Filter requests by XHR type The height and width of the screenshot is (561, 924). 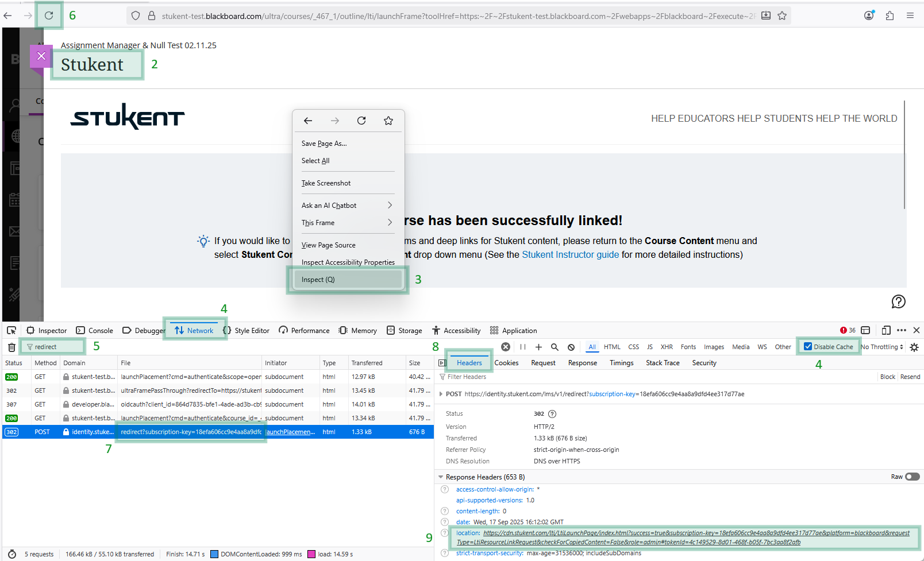[667, 347]
